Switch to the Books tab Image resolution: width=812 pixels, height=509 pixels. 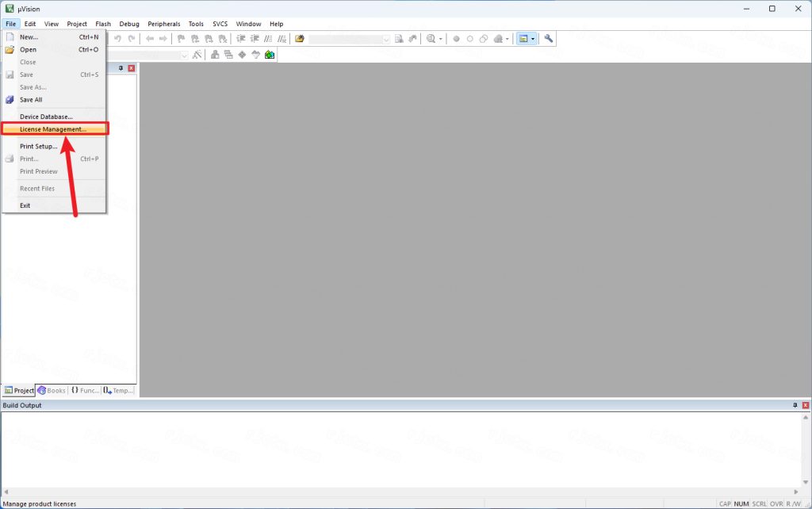point(51,390)
